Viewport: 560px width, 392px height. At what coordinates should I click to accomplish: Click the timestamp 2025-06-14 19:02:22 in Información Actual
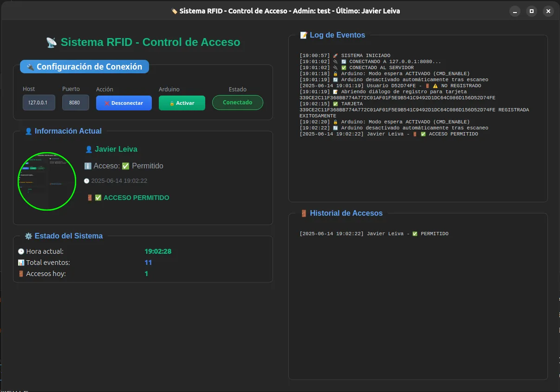coord(119,181)
